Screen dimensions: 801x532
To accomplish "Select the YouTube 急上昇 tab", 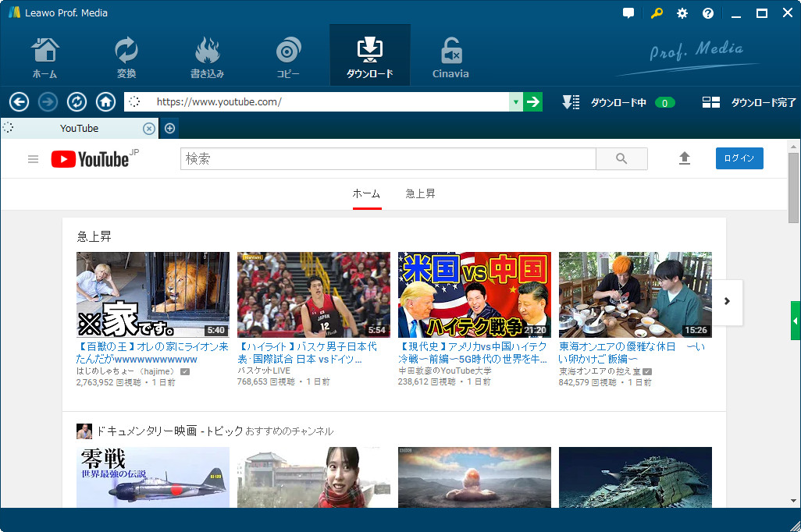I will pyautogui.click(x=420, y=194).
